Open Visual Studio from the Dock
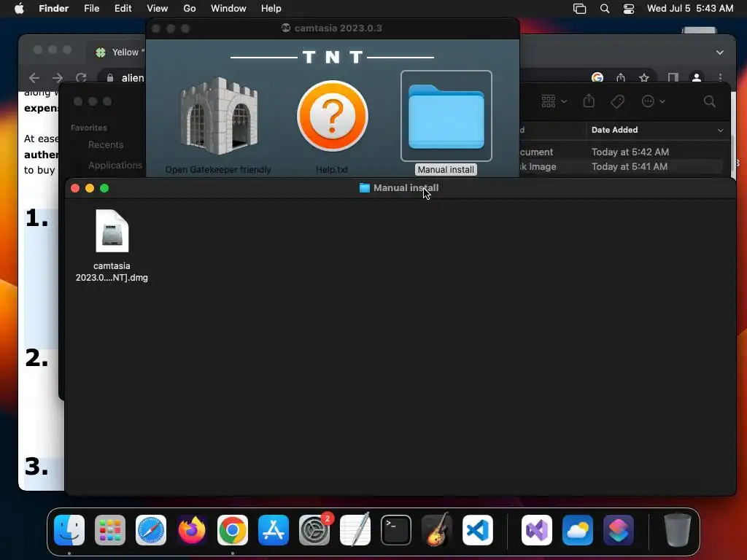 (x=537, y=530)
